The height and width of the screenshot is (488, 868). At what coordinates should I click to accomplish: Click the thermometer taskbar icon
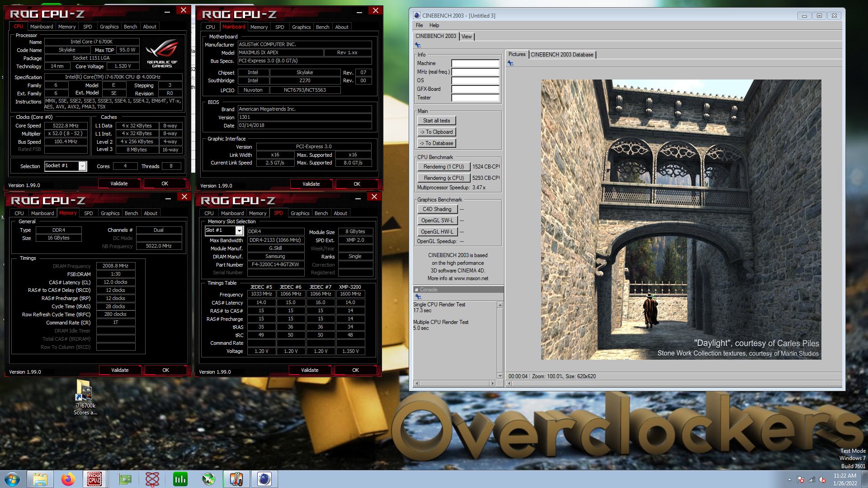tap(236, 479)
